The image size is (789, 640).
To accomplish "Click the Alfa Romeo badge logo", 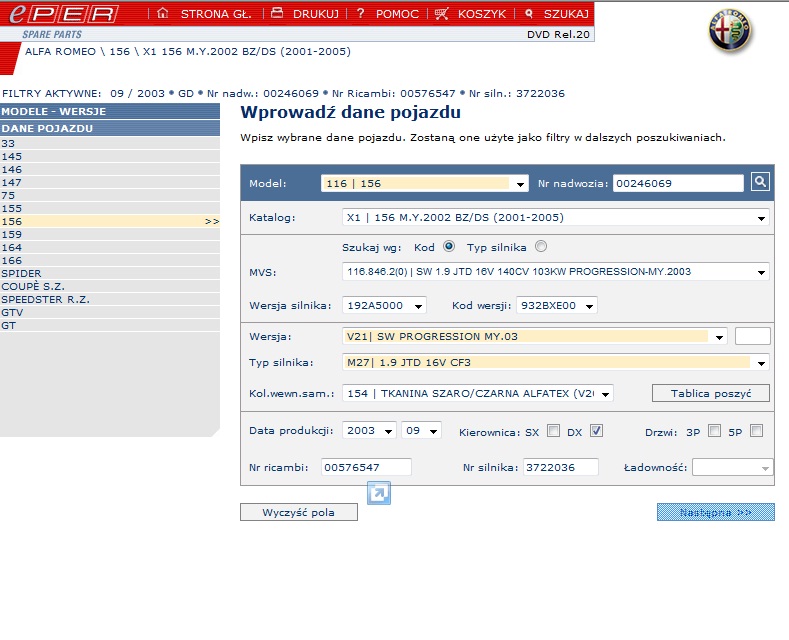I will pos(730,31).
